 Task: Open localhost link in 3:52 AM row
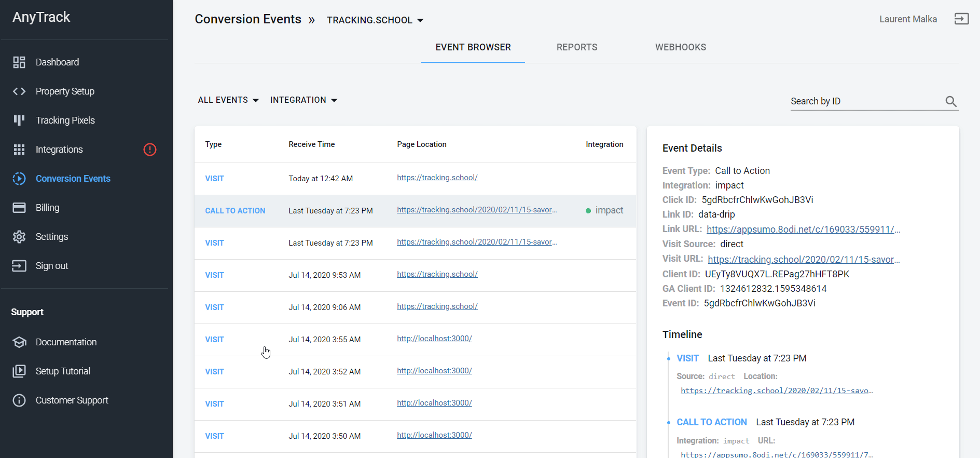[x=434, y=371]
